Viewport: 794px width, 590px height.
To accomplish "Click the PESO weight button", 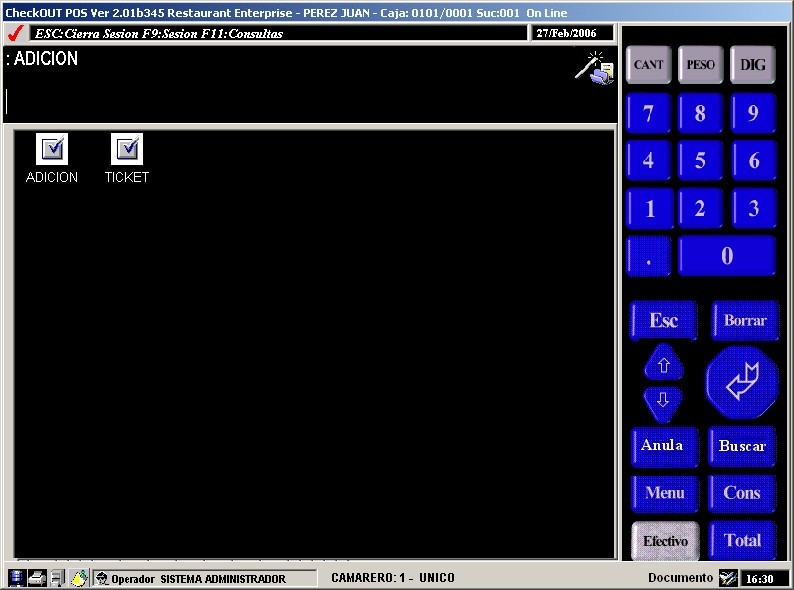I will click(700, 64).
